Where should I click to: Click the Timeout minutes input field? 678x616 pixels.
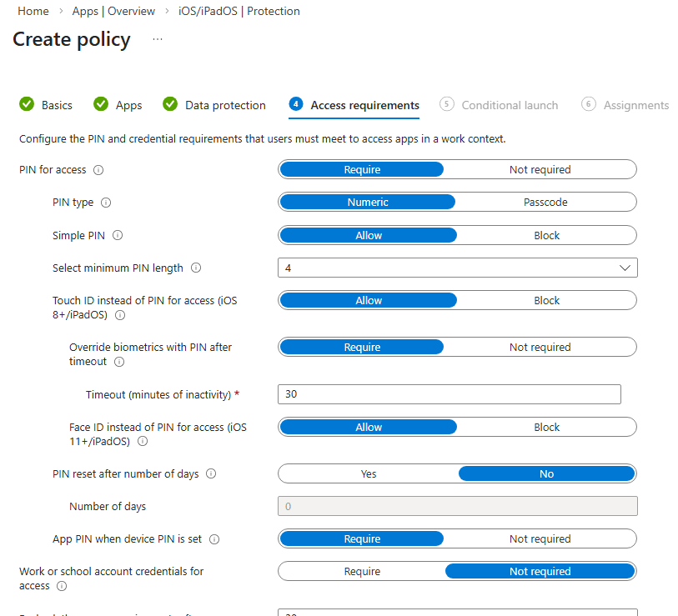pyautogui.click(x=449, y=394)
